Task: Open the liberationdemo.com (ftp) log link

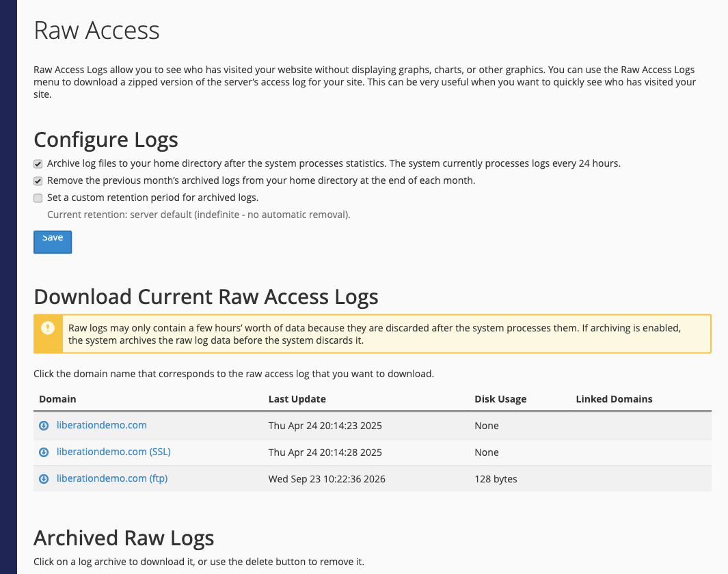Action: [x=112, y=478]
